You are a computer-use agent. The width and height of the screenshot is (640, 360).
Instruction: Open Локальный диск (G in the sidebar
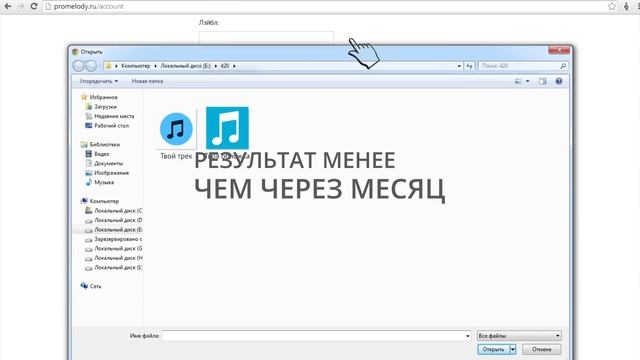pos(118,249)
